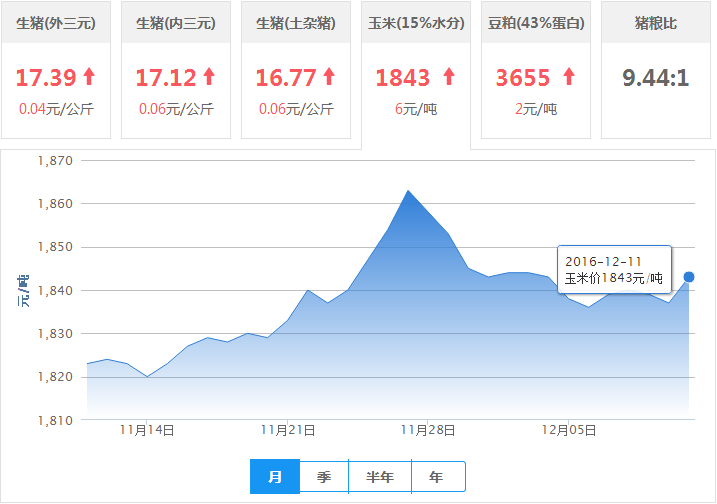Click the 11月28日 axis label
This screenshot has width=717, height=504.
(x=428, y=430)
